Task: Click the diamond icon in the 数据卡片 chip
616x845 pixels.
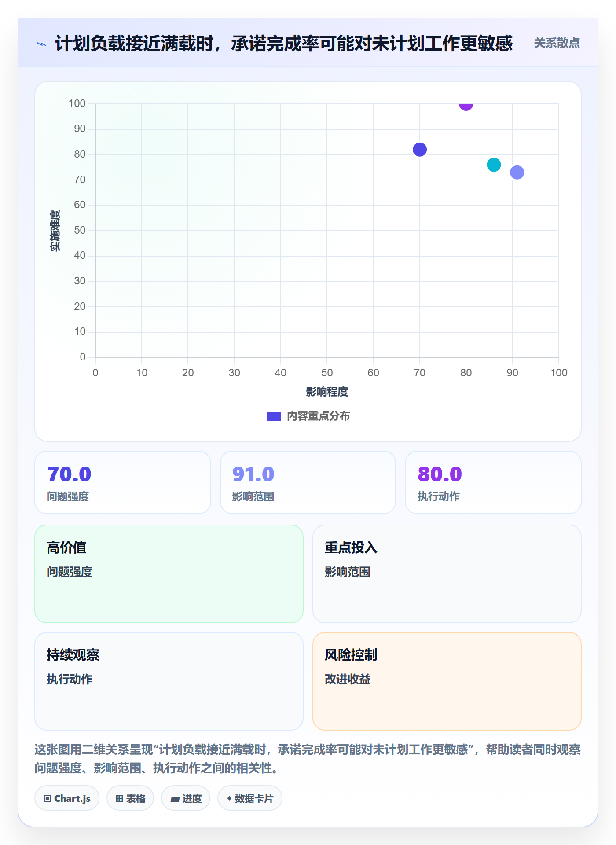Action: tap(229, 798)
